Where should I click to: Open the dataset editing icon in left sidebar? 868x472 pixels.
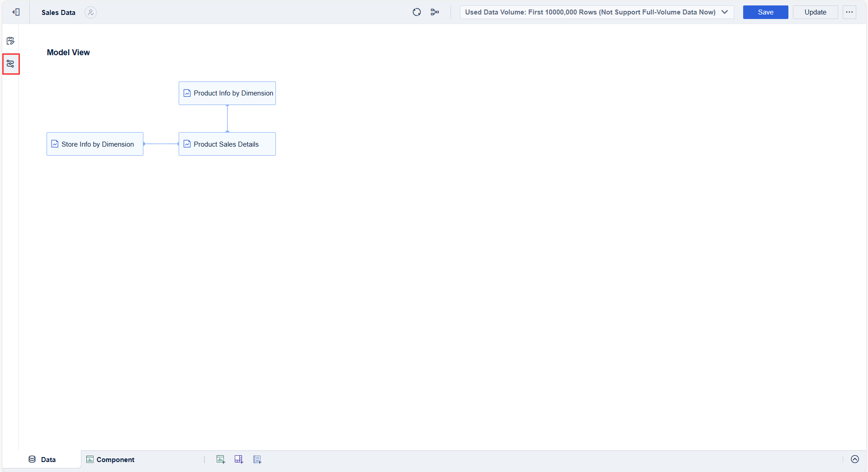click(x=10, y=41)
